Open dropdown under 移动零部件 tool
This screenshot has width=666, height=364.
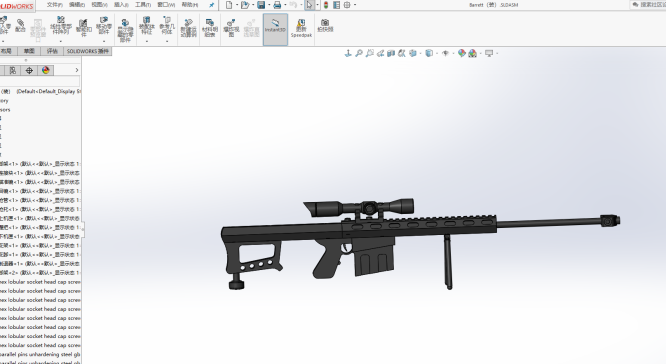(104, 41)
